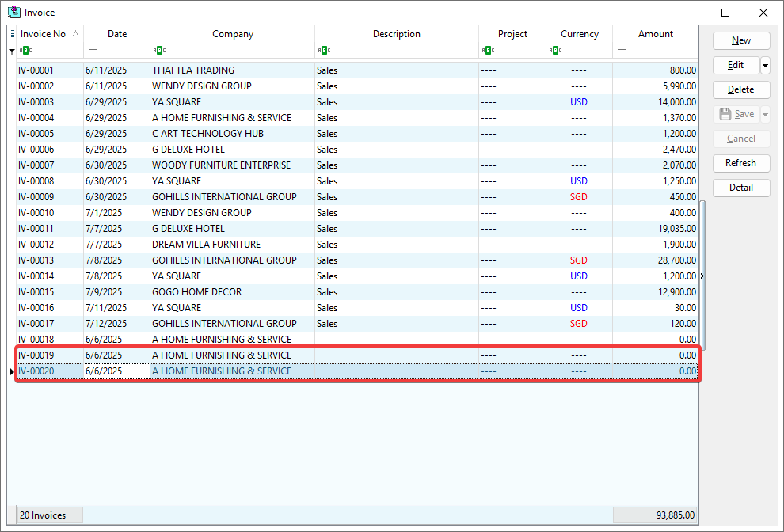Click amount 28,700.00 cell
The image size is (784, 532).
click(677, 260)
